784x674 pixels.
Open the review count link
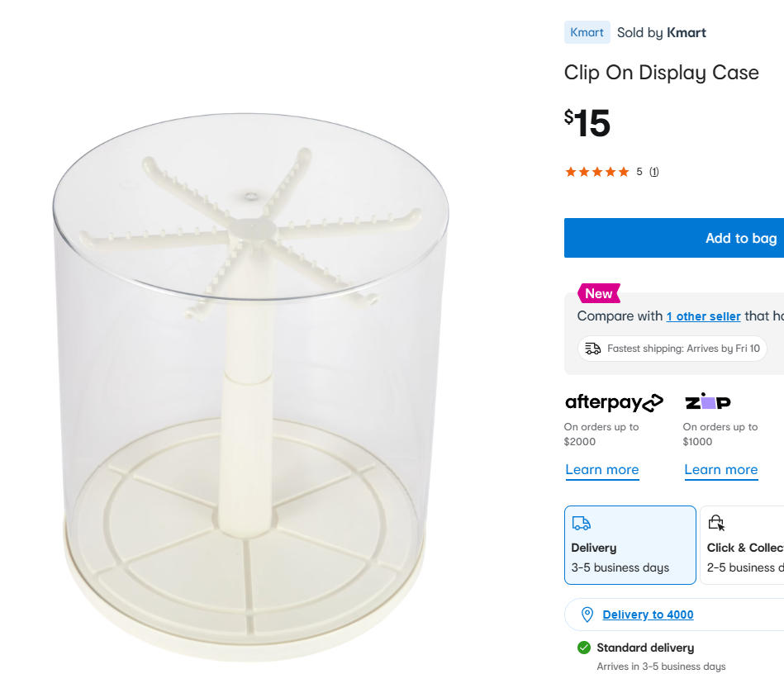tap(653, 172)
